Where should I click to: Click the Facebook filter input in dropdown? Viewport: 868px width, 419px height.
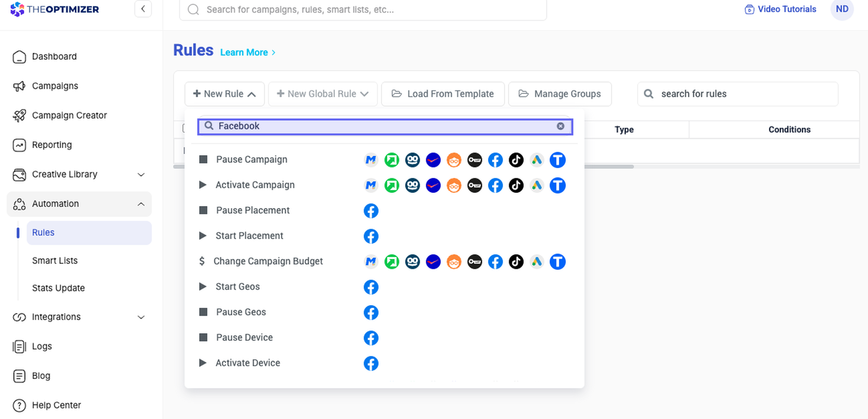385,126
